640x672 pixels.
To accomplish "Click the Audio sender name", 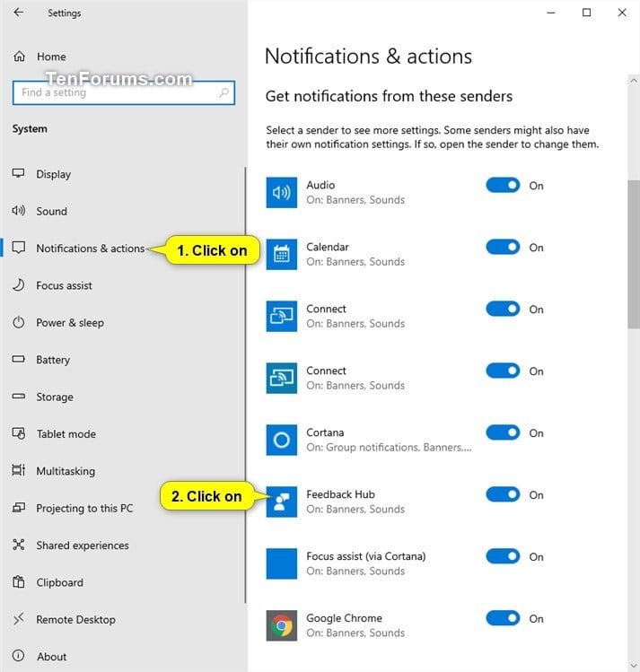I will point(320,185).
